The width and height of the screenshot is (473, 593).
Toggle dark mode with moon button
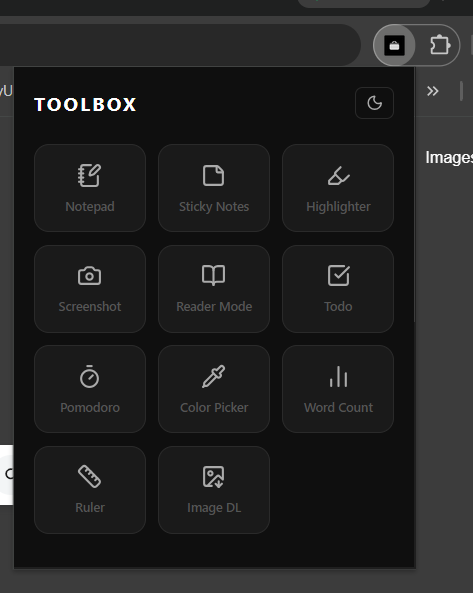(x=374, y=103)
